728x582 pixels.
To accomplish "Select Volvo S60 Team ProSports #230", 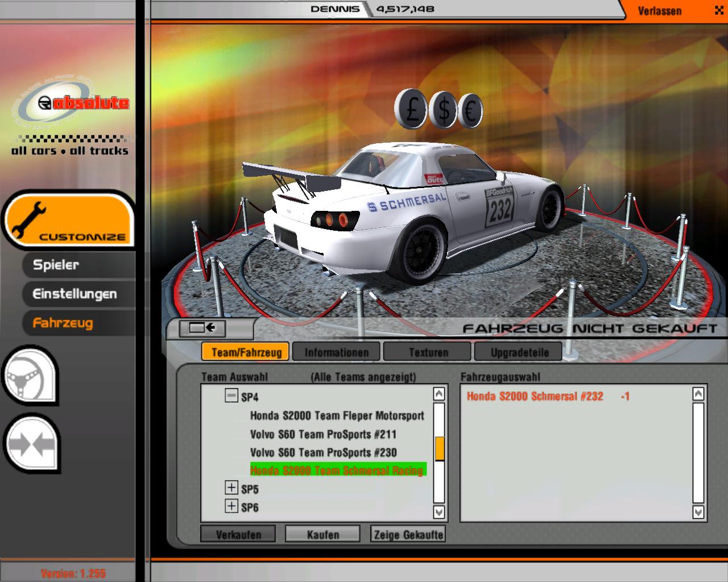I will pyautogui.click(x=323, y=452).
